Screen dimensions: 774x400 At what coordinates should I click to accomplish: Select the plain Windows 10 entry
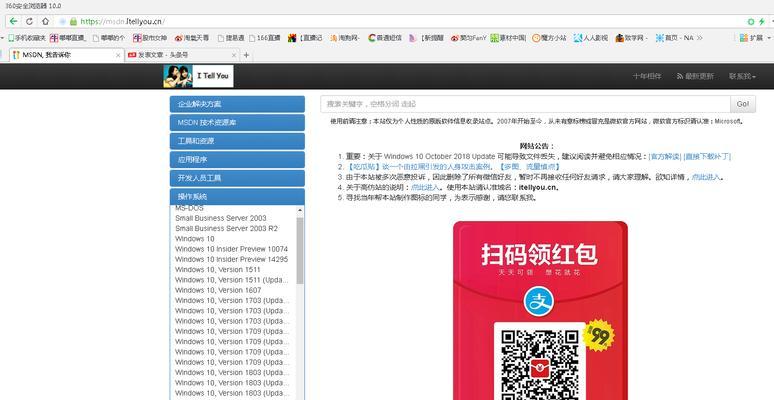coord(194,239)
